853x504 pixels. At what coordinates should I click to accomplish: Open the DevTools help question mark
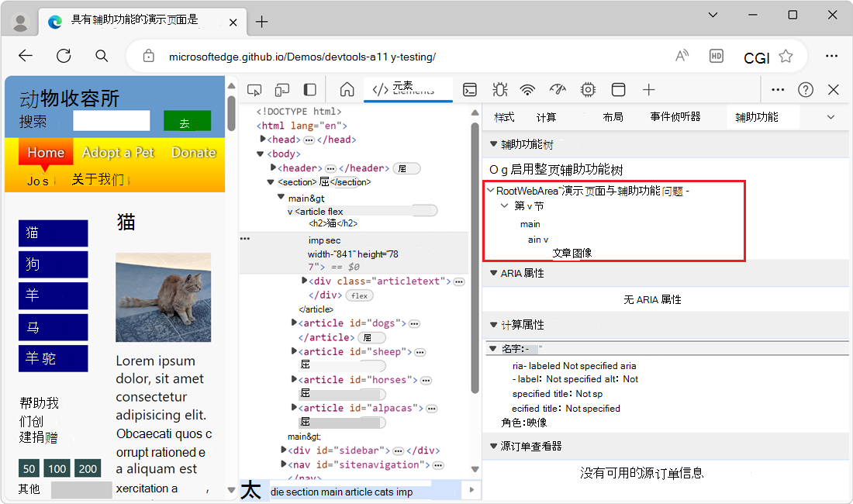coord(806,89)
